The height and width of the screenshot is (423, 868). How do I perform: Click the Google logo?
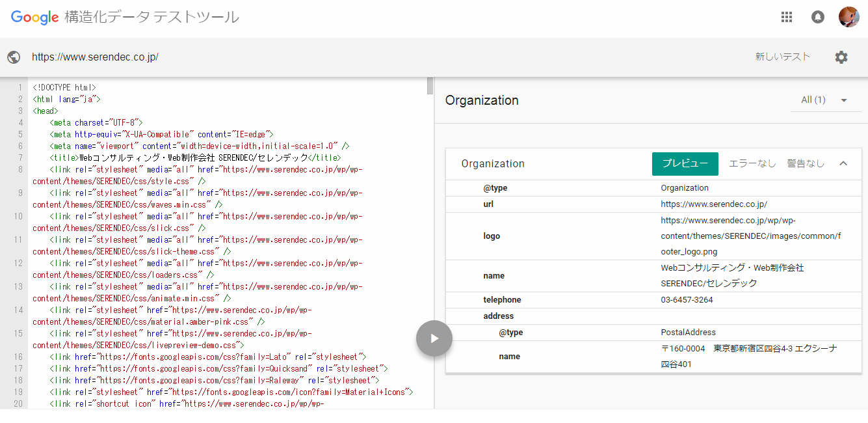35,18
